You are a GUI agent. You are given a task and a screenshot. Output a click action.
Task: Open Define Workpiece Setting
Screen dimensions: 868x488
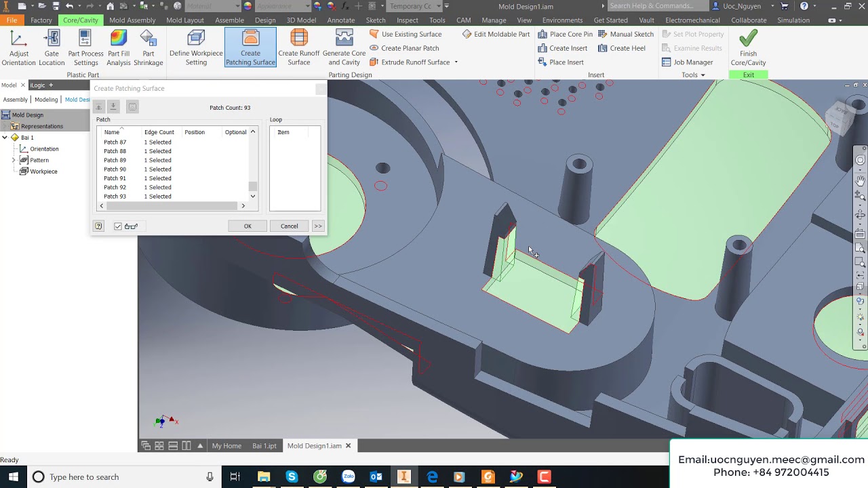coord(196,48)
